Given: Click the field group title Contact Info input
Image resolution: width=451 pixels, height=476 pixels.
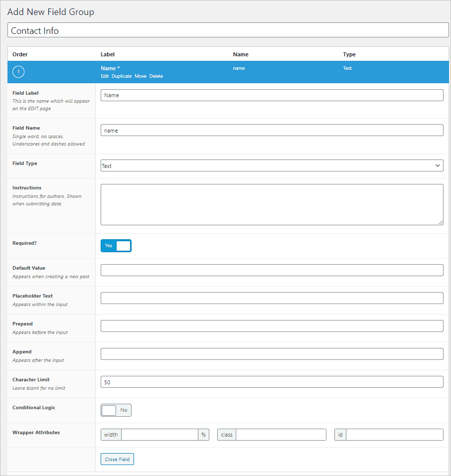Looking at the screenshot, I should click(228, 30).
